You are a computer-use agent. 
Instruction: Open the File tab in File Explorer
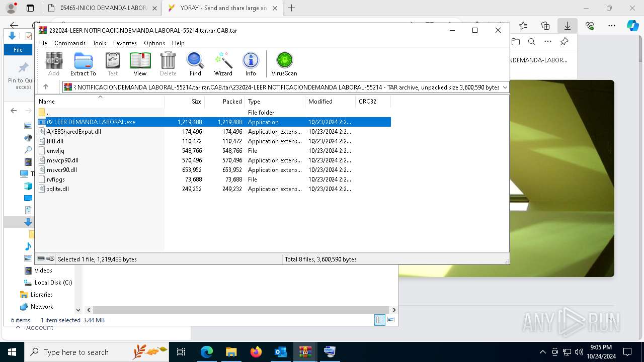point(18,50)
